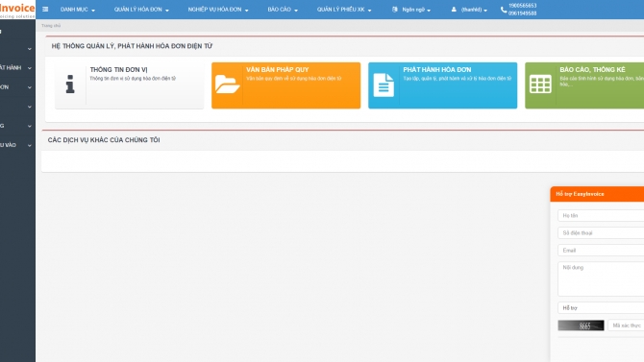This screenshot has width=644, height=362.
Task: Expand the first sidebar menu chevron
Action: pyautogui.click(x=30, y=49)
